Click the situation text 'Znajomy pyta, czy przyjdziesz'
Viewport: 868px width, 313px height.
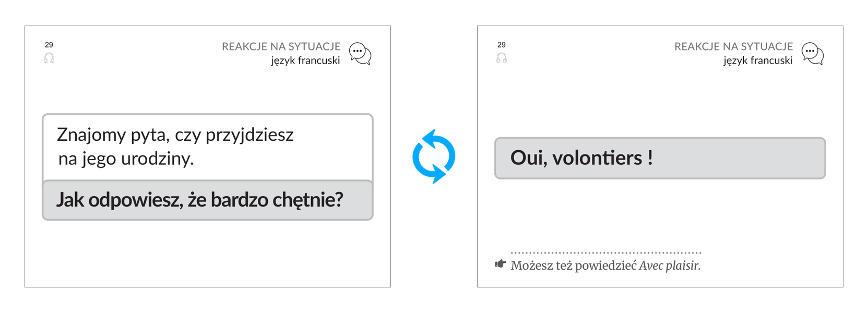[175, 135]
